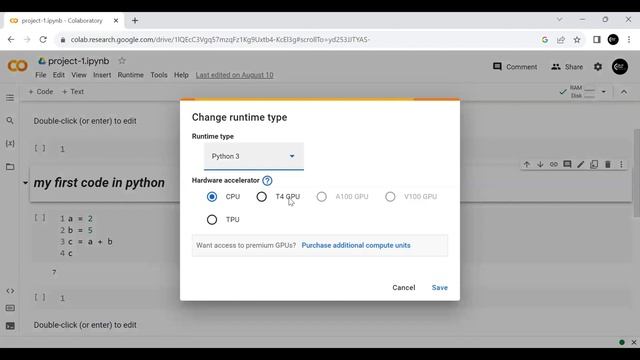Open the Comment panel
The image size is (640, 360).
click(515, 67)
